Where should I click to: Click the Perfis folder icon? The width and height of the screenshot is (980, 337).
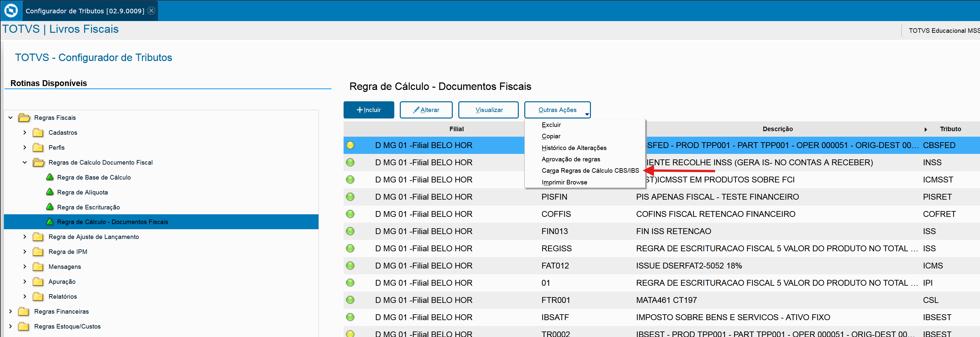(x=38, y=147)
